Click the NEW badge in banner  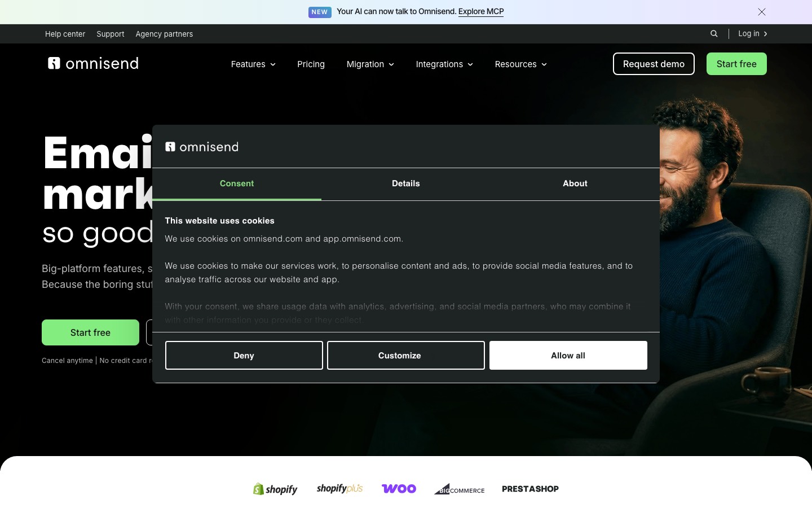(320, 12)
